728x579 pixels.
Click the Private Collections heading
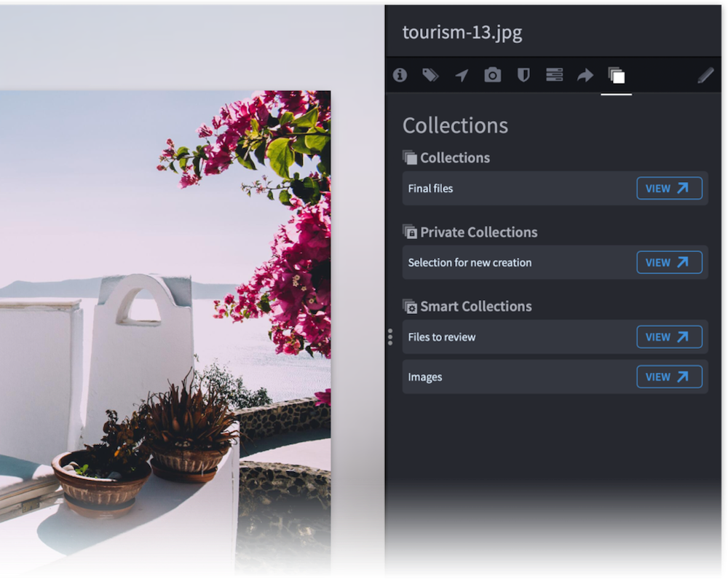tap(479, 232)
